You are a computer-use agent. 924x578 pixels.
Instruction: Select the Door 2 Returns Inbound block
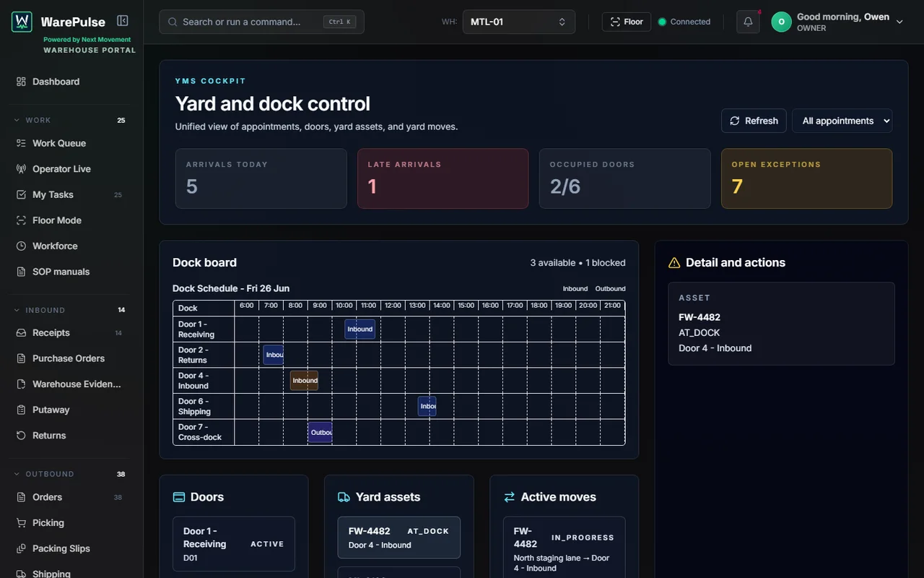point(274,355)
